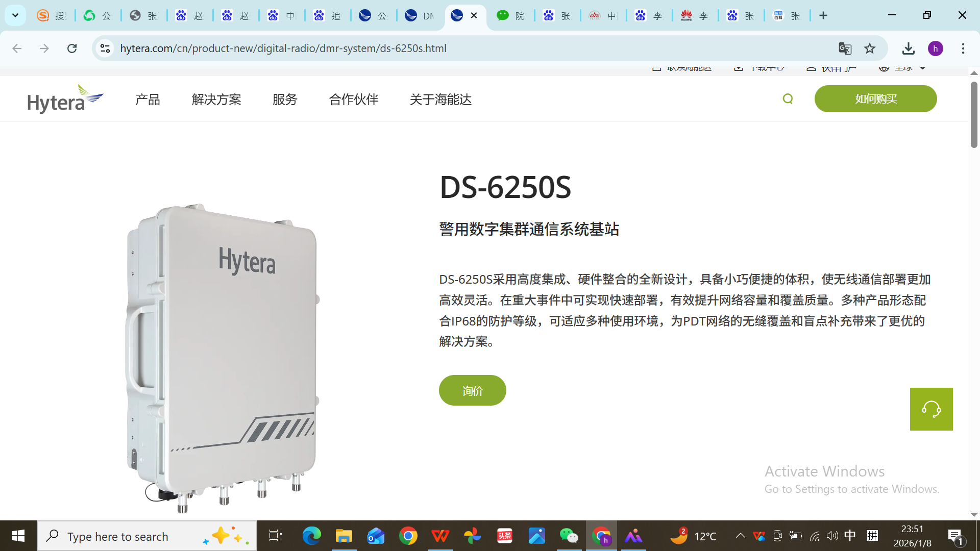Click the DS-6250S base station product image
Viewport: 980px width, 551px height.
(x=222, y=357)
